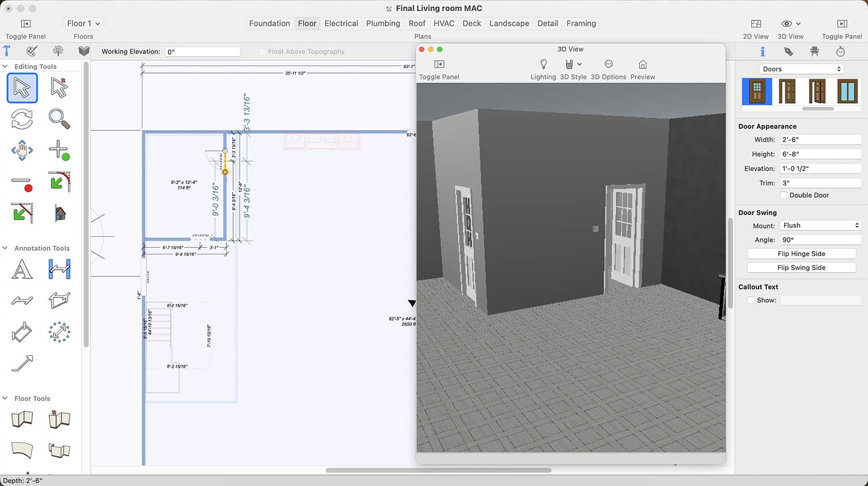This screenshot has height=486, width=868.
Task: Open the Doors category dropdown
Action: 801,69
